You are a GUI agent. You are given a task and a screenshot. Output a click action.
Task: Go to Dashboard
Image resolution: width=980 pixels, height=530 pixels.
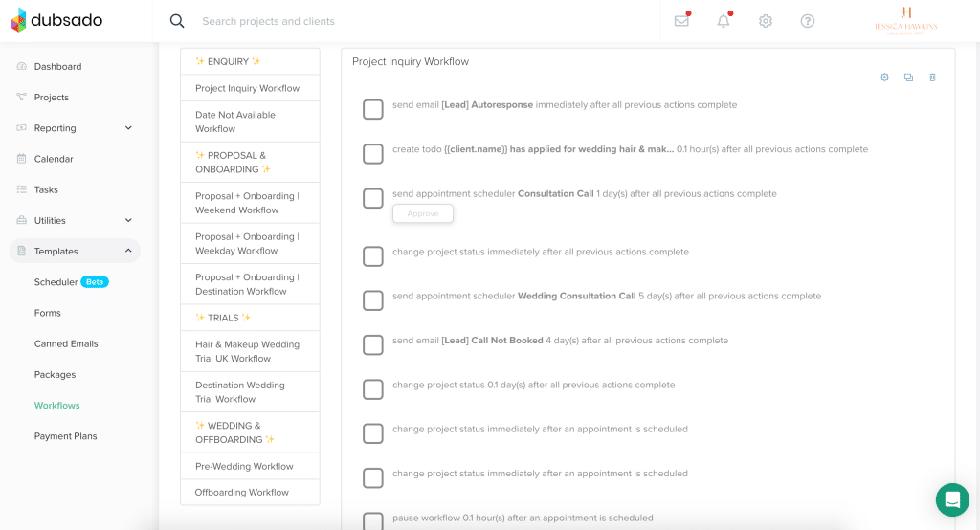pyautogui.click(x=57, y=66)
